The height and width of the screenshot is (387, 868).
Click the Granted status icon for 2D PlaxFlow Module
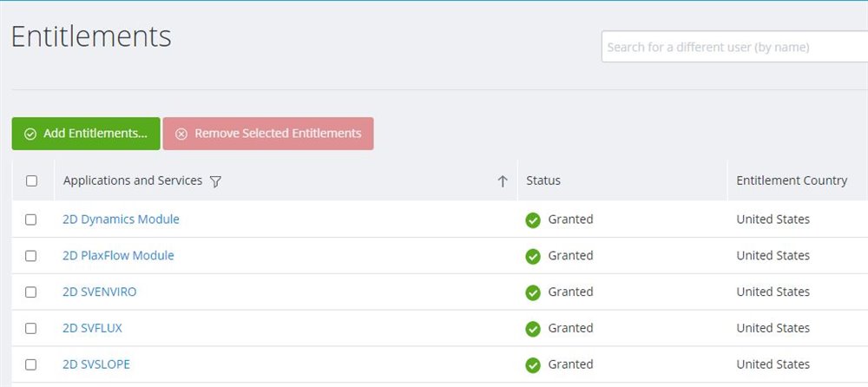[533, 257]
